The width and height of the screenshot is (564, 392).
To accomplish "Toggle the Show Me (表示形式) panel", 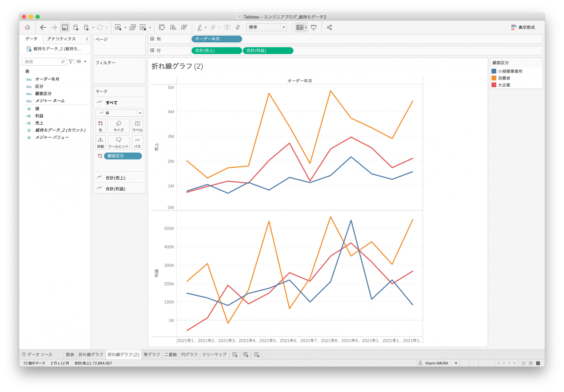I will click(x=523, y=27).
